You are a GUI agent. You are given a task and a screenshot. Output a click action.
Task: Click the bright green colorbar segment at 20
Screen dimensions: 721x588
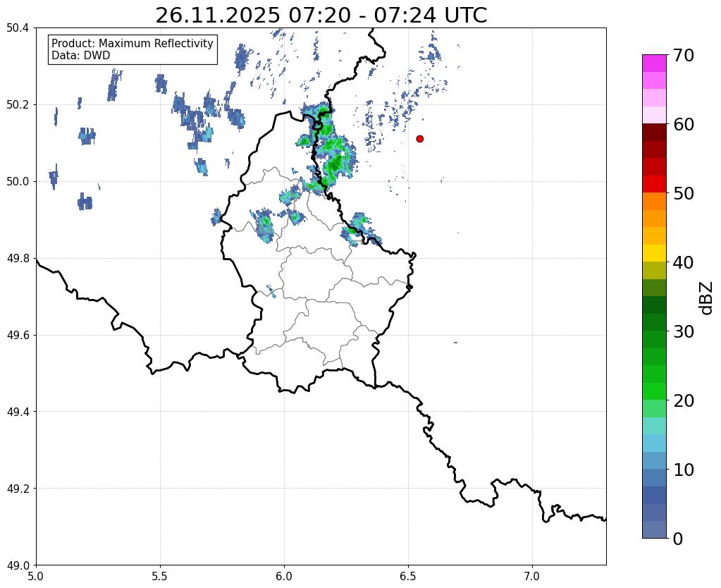(654, 391)
